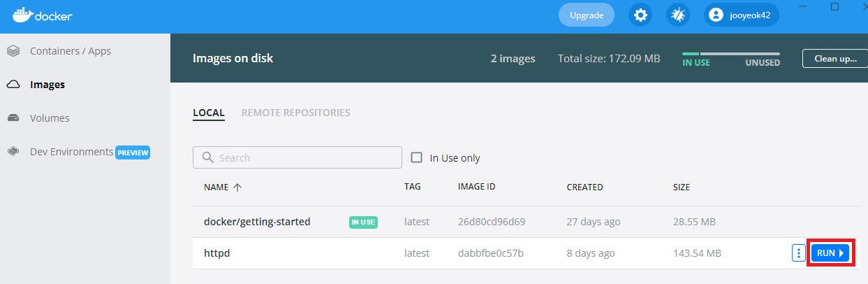Click the CREATED column header
Viewport: 868px width, 284px height.
(584, 187)
